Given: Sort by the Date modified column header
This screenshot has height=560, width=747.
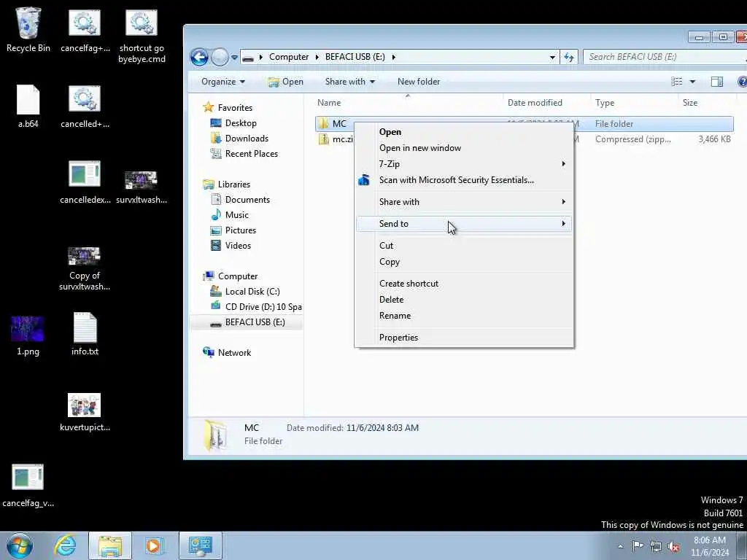Looking at the screenshot, I should click(x=547, y=102).
